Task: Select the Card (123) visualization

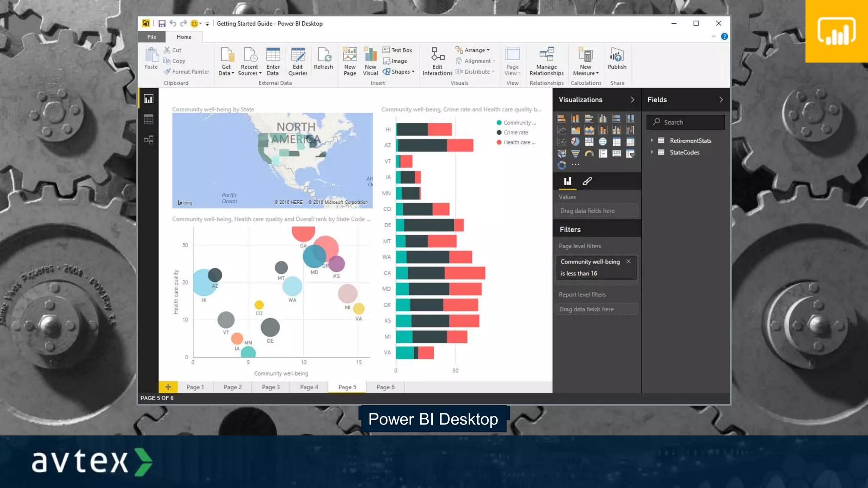Action: pyautogui.click(x=617, y=153)
